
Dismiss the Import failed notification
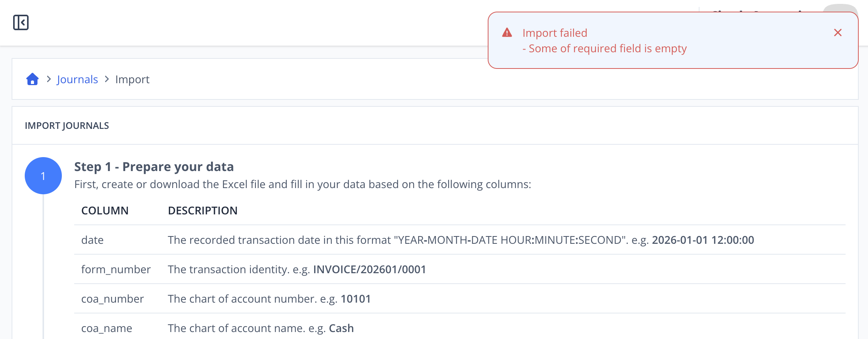click(837, 33)
